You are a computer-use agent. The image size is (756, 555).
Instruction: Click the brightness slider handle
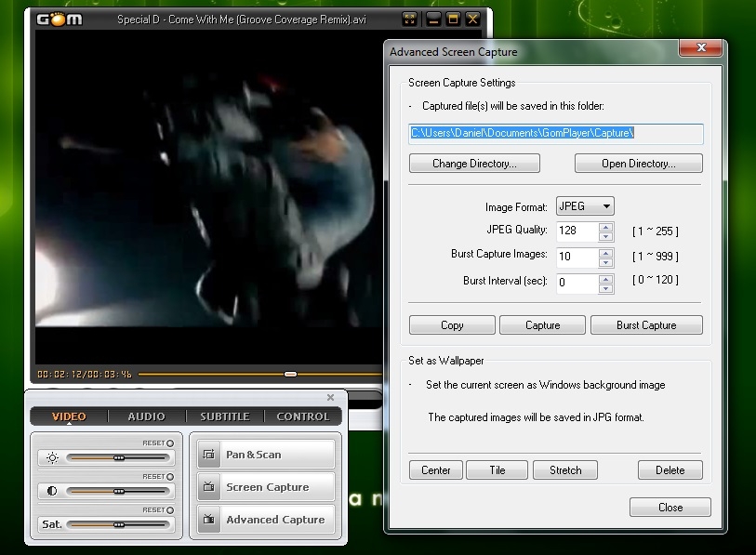pyautogui.click(x=119, y=457)
